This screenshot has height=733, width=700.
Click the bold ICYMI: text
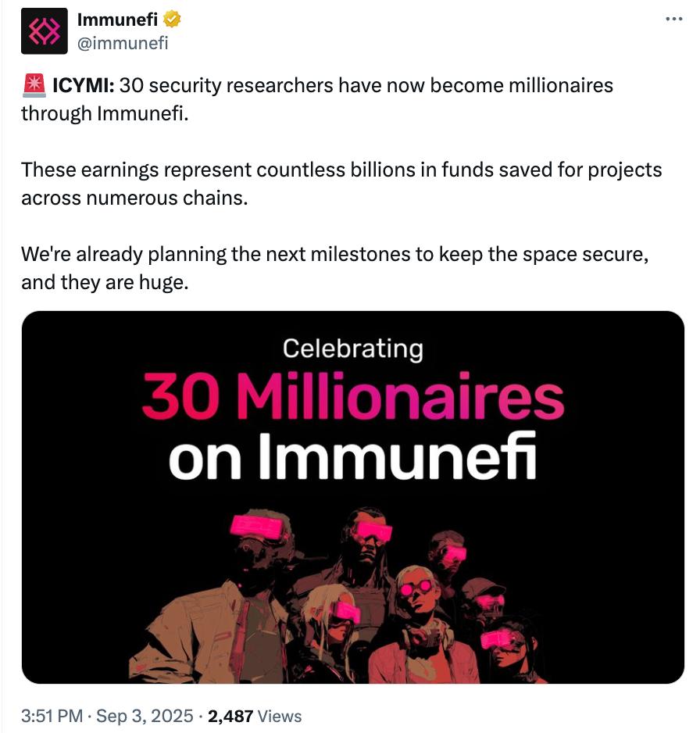pyautogui.click(x=83, y=85)
